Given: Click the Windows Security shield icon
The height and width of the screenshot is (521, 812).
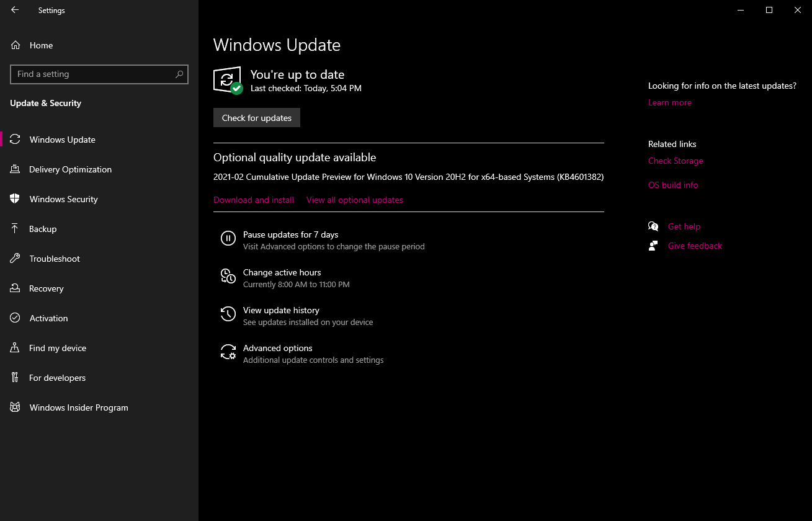Looking at the screenshot, I should click(16, 199).
